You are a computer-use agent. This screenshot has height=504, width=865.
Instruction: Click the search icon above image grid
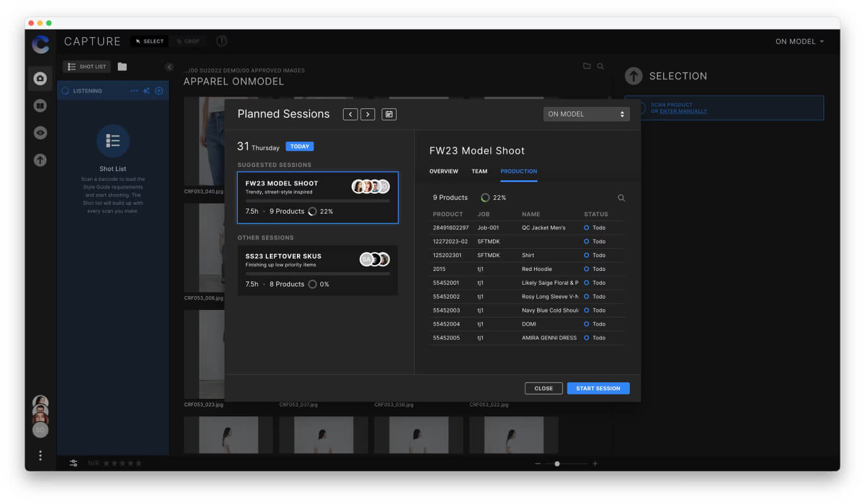pyautogui.click(x=600, y=66)
